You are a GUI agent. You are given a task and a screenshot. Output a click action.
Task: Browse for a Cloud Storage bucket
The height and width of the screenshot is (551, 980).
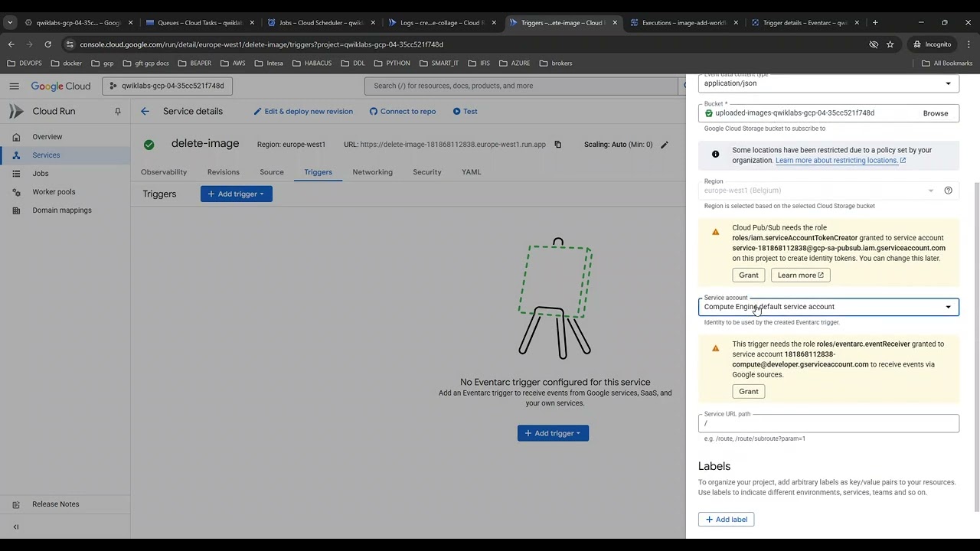click(936, 113)
